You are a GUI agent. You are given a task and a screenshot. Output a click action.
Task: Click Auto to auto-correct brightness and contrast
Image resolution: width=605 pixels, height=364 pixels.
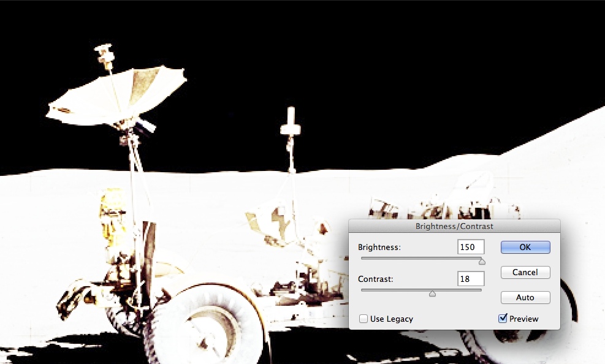pyautogui.click(x=525, y=297)
